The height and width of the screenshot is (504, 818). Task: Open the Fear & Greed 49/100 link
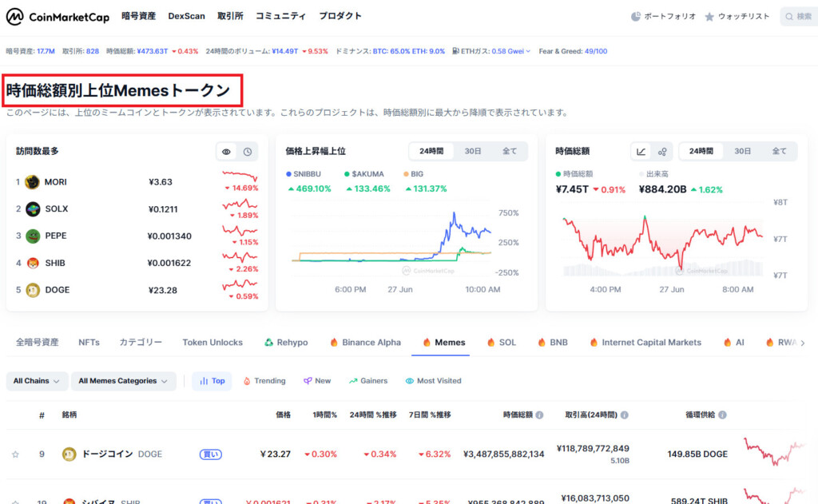pos(595,51)
